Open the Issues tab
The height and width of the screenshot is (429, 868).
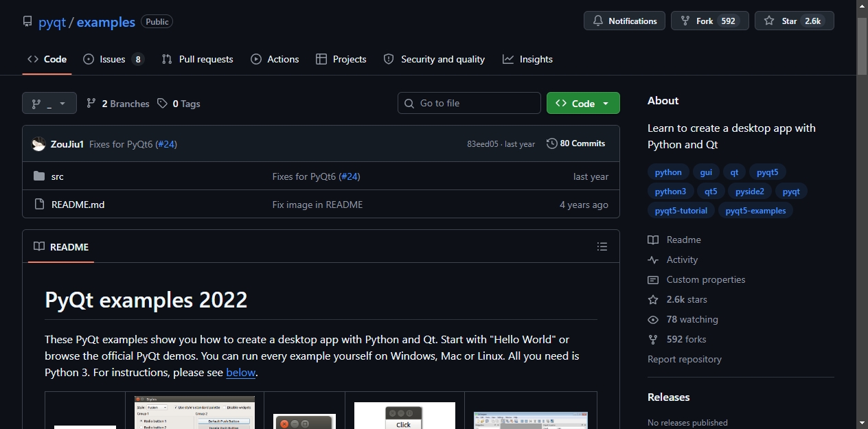coord(113,59)
